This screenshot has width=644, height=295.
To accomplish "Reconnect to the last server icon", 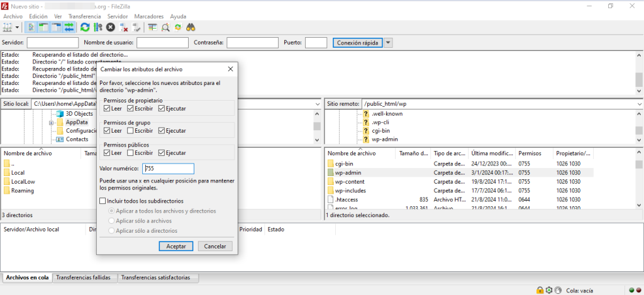I will 136,28.
